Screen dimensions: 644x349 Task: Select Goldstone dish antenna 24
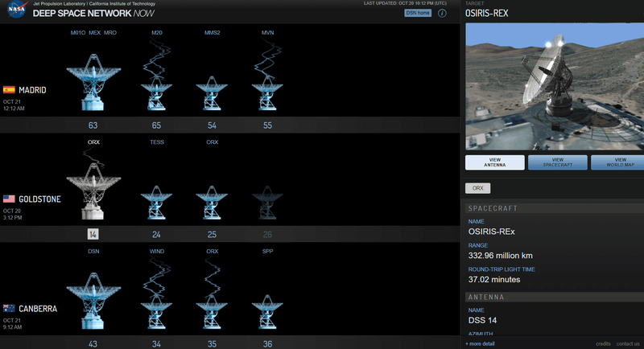(156, 203)
